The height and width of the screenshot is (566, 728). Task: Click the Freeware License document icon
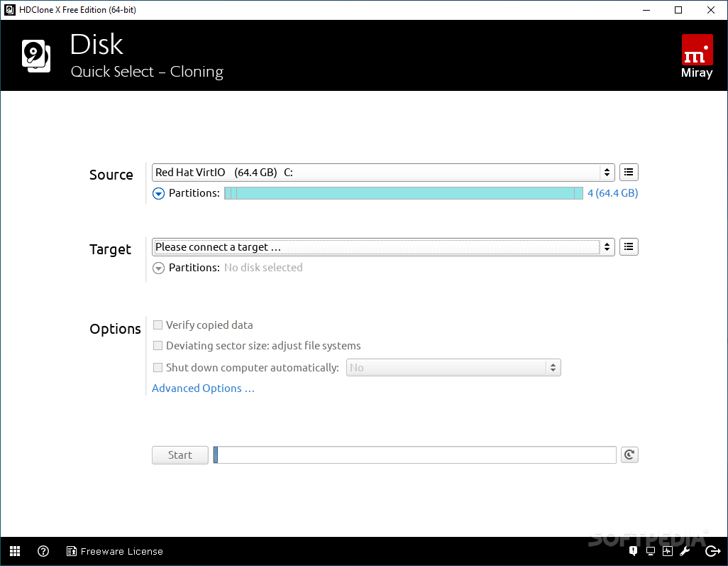[72, 551]
